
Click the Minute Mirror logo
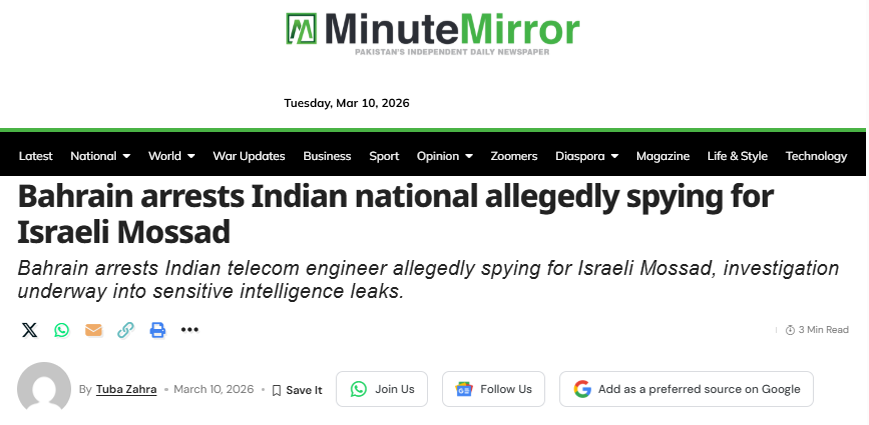pyautogui.click(x=432, y=32)
